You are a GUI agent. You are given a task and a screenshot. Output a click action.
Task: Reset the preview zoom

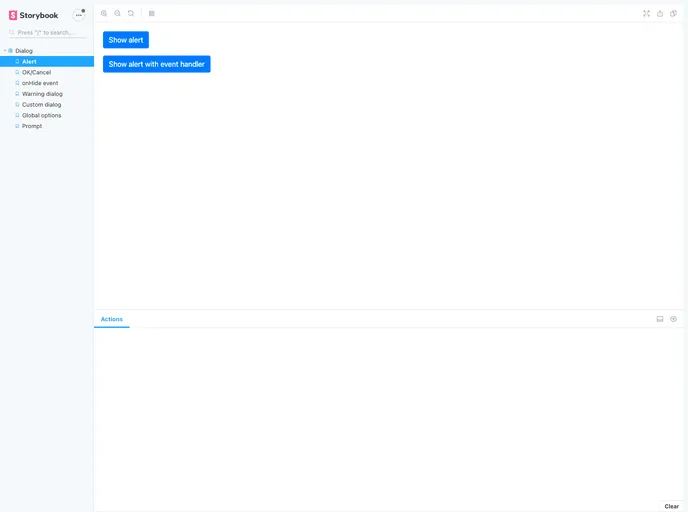[x=131, y=14]
